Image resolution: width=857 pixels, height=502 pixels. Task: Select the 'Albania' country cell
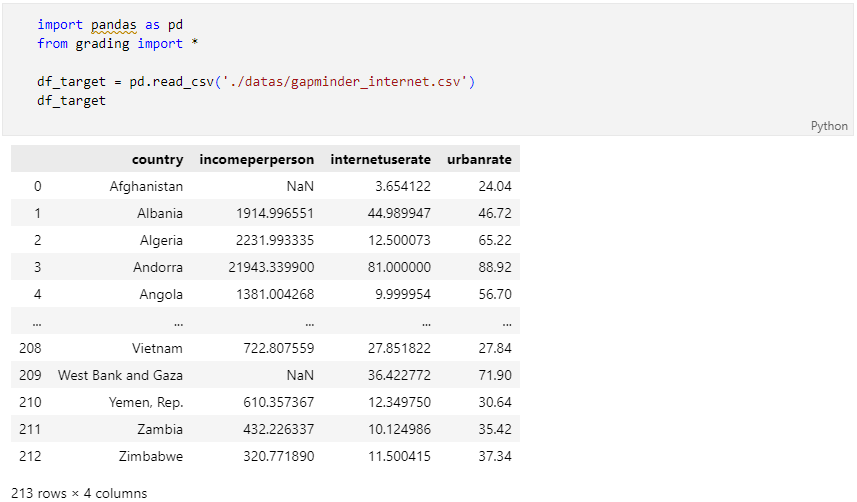tap(160, 213)
